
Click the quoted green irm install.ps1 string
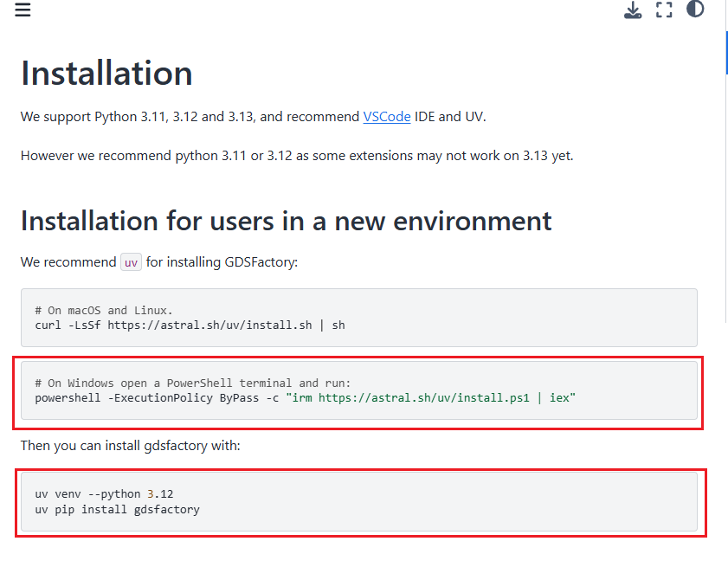pyautogui.click(x=431, y=398)
